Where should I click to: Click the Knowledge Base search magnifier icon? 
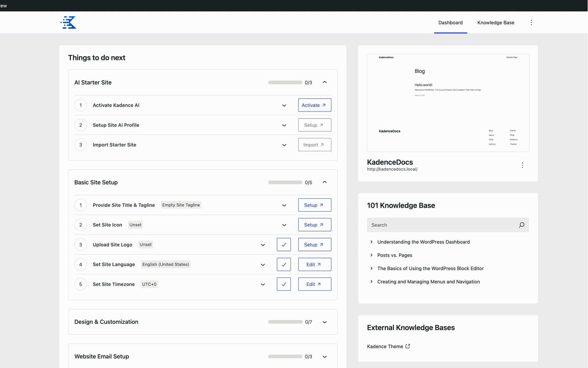[x=521, y=225]
